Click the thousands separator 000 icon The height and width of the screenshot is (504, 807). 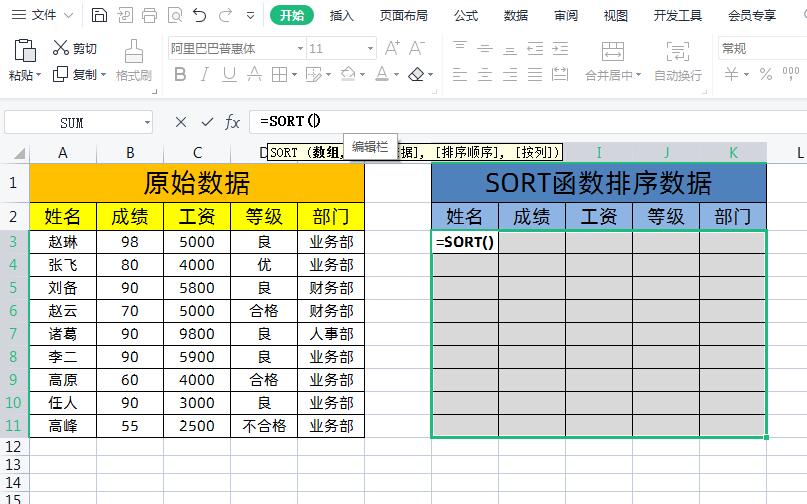point(791,74)
